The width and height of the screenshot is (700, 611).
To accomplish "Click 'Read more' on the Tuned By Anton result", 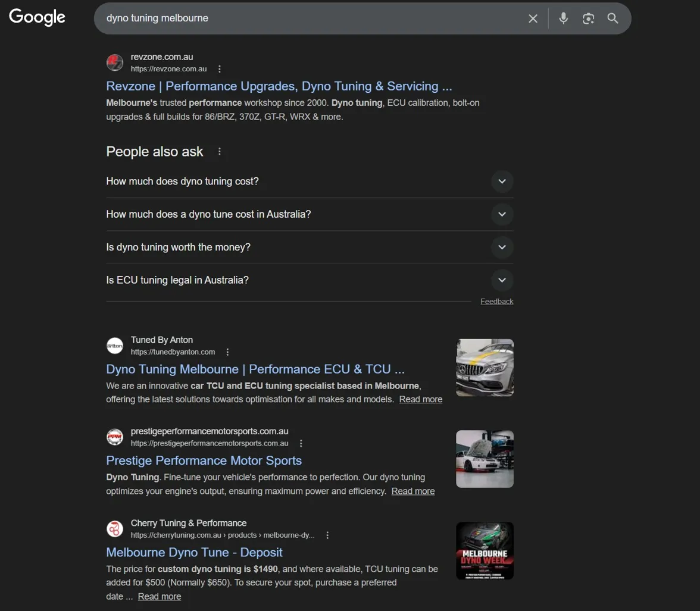I will (x=420, y=399).
